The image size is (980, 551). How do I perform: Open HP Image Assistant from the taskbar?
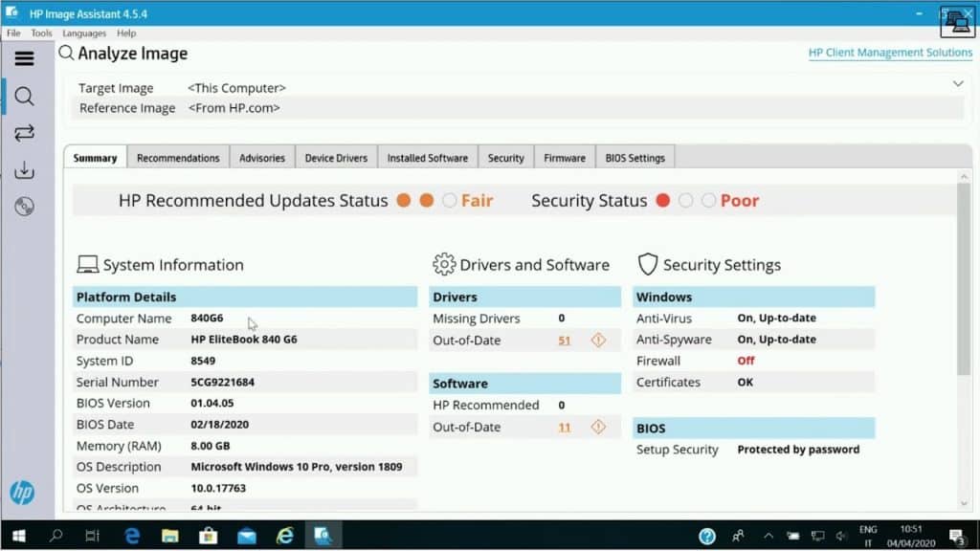pos(323,536)
